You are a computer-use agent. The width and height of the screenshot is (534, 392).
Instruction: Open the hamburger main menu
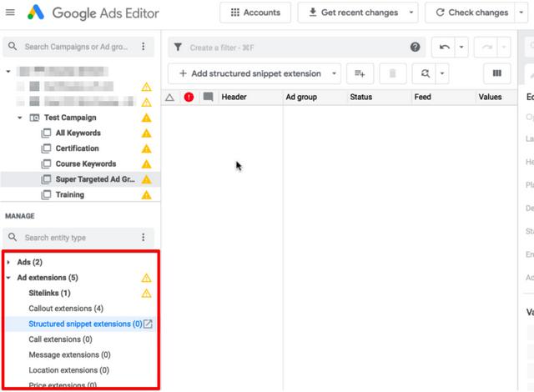point(10,13)
